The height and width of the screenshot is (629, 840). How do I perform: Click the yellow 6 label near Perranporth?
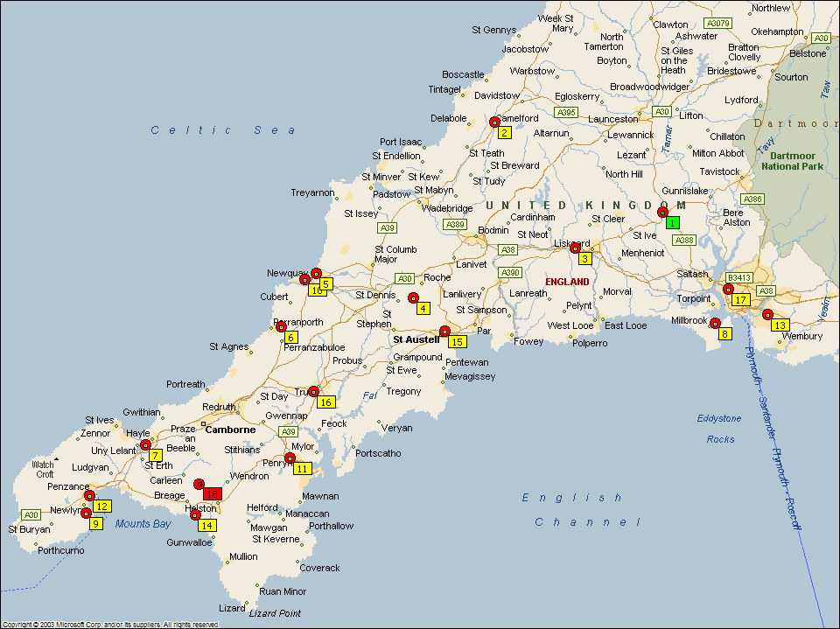(290, 337)
